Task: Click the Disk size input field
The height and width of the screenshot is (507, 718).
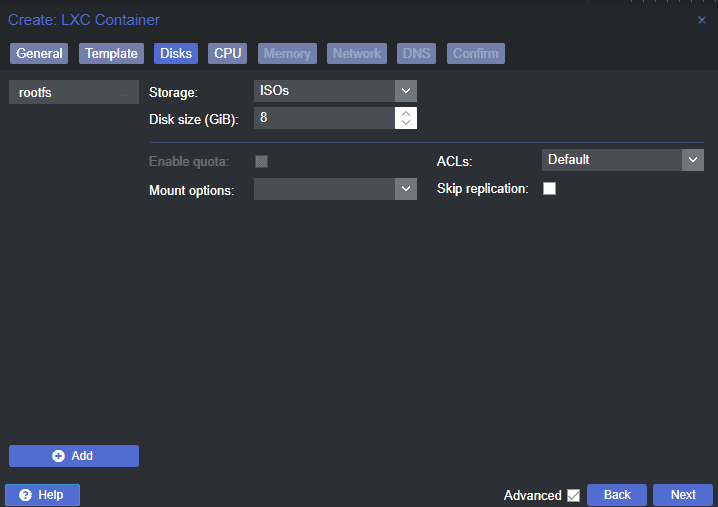Action: (324, 118)
